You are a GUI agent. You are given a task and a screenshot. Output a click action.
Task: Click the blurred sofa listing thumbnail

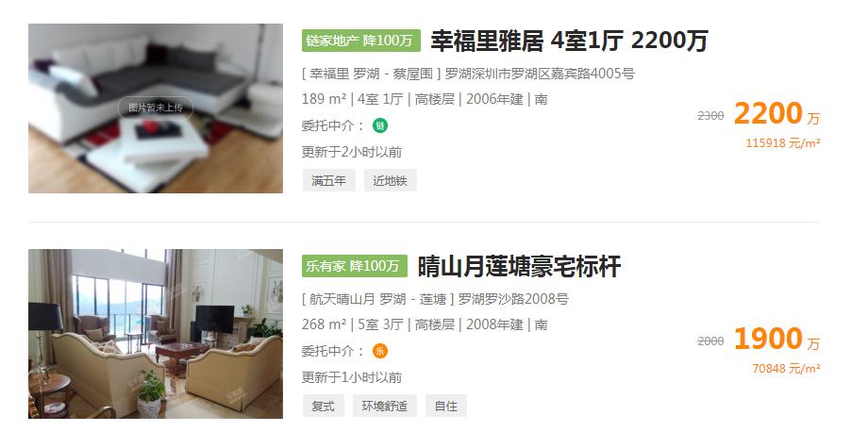[x=156, y=108]
